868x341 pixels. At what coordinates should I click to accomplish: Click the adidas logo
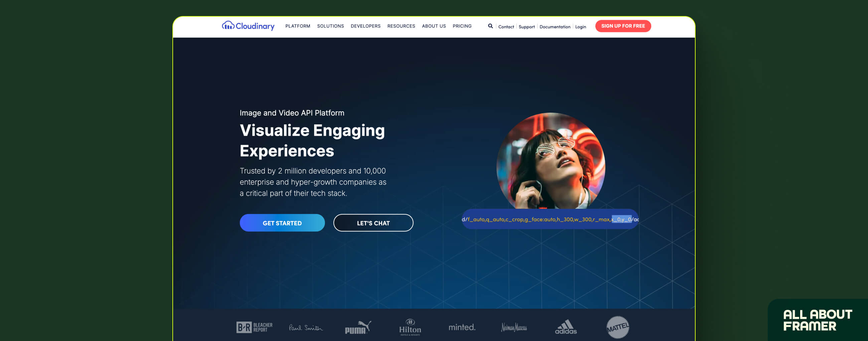point(566,327)
